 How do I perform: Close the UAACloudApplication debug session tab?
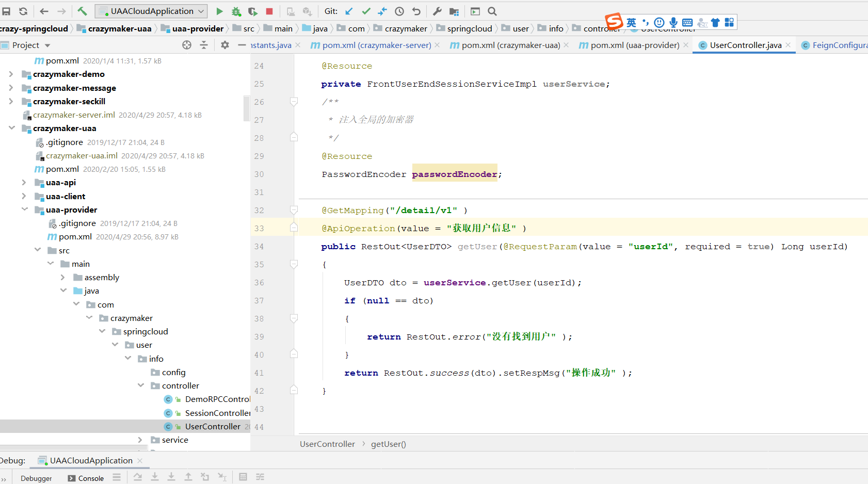coord(140,461)
